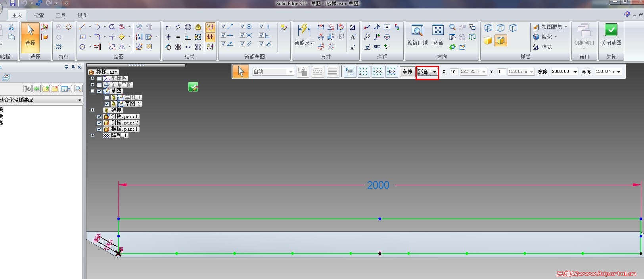Toggle checkbox for 参考平面 in tree
This screenshot has height=279, width=644.
[100, 85]
